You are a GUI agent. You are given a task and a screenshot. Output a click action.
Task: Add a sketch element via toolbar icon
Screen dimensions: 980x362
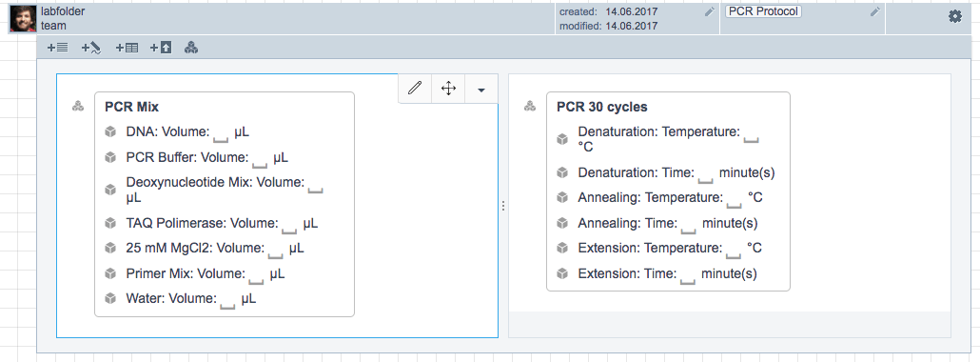click(x=91, y=48)
